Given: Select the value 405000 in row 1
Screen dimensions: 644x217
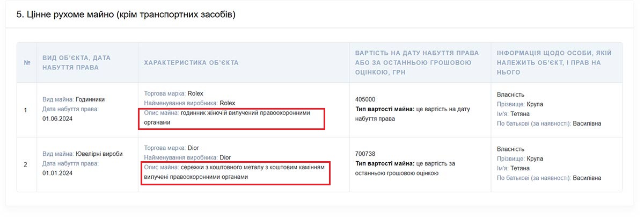Looking at the screenshot, I should [x=365, y=99].
